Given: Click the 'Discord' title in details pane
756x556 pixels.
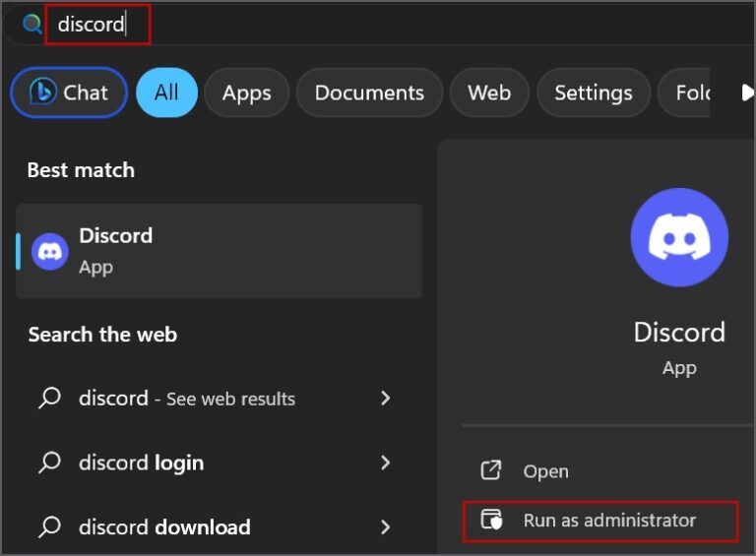Looking at the screenshot, I should pyautogui.click(x=679, y=332).
